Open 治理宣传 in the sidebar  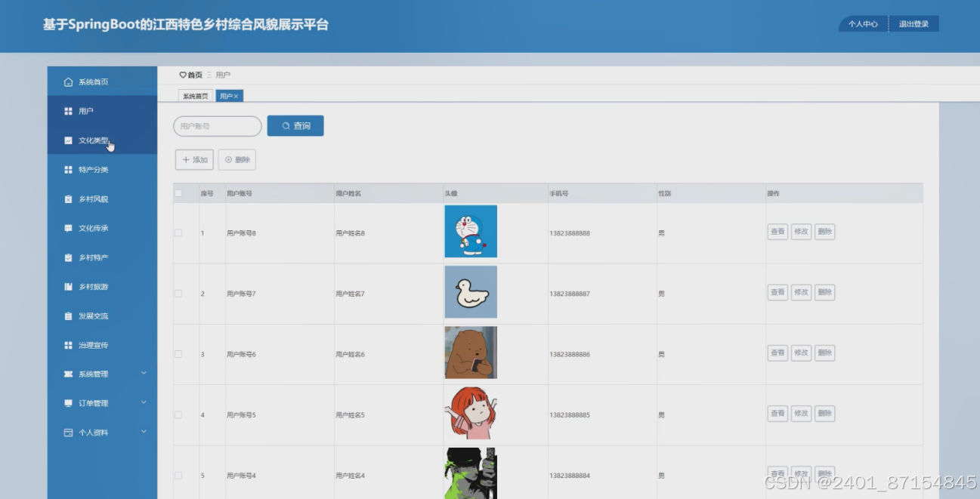[102, 345]
